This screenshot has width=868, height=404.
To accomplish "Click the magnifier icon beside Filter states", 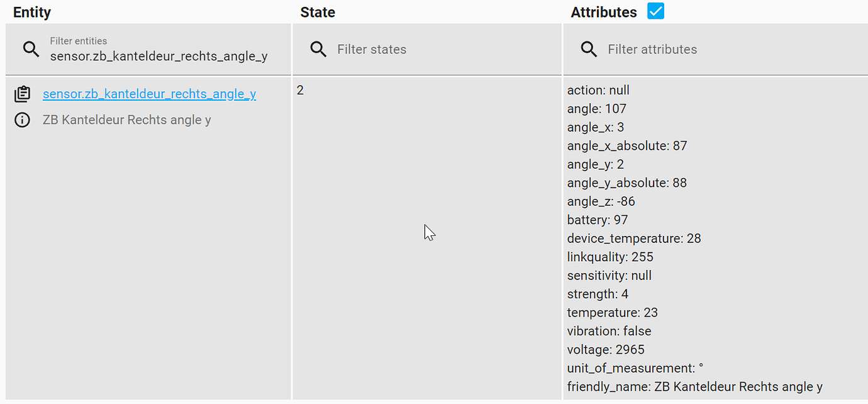I will (x=319, y=49).
